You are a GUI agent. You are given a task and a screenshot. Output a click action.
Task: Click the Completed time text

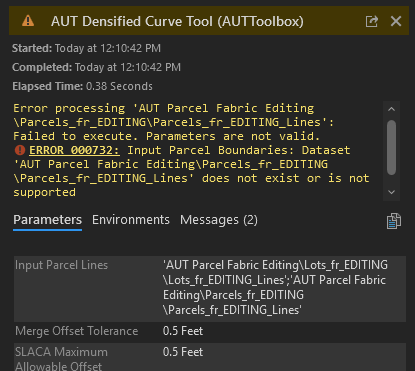[96, 67]
